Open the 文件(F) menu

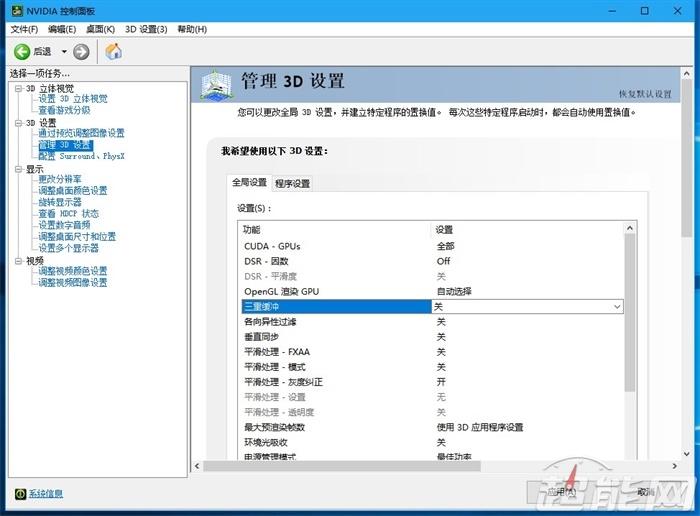24,29
